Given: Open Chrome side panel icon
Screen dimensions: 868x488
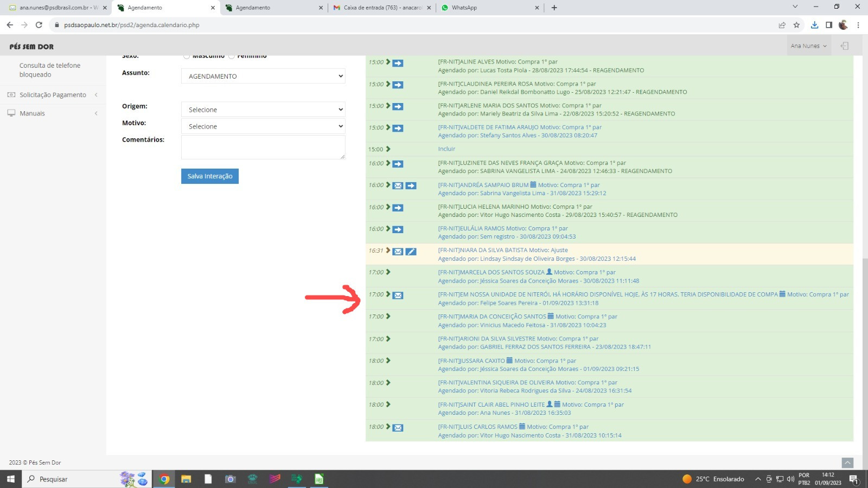Looking at the screenshot, I should (829, 25).
